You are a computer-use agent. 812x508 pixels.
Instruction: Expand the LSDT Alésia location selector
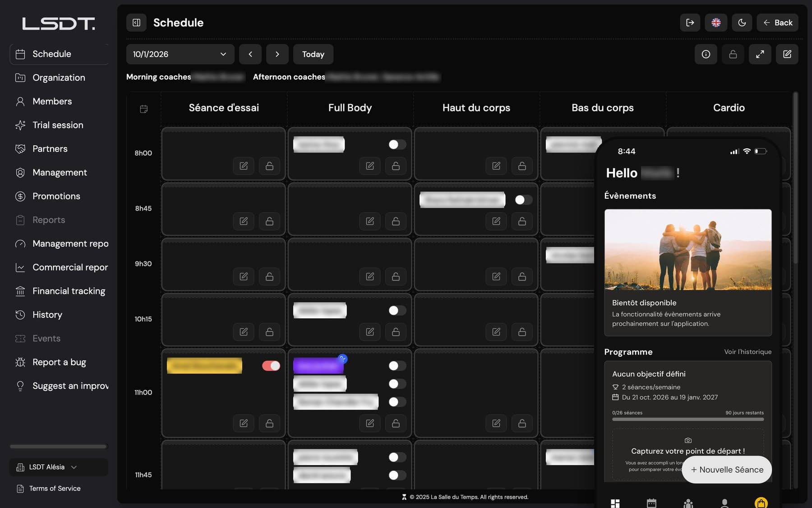59,467
